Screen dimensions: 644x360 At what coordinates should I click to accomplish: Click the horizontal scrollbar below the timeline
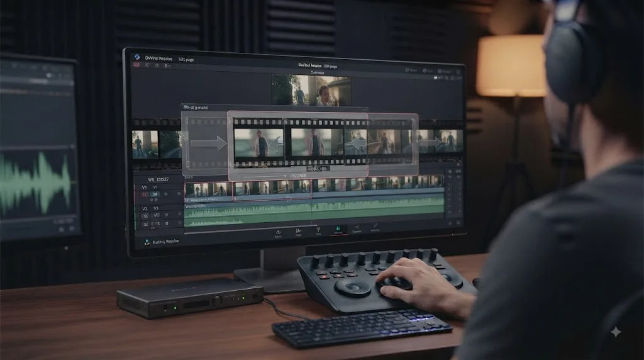point(250,230)
